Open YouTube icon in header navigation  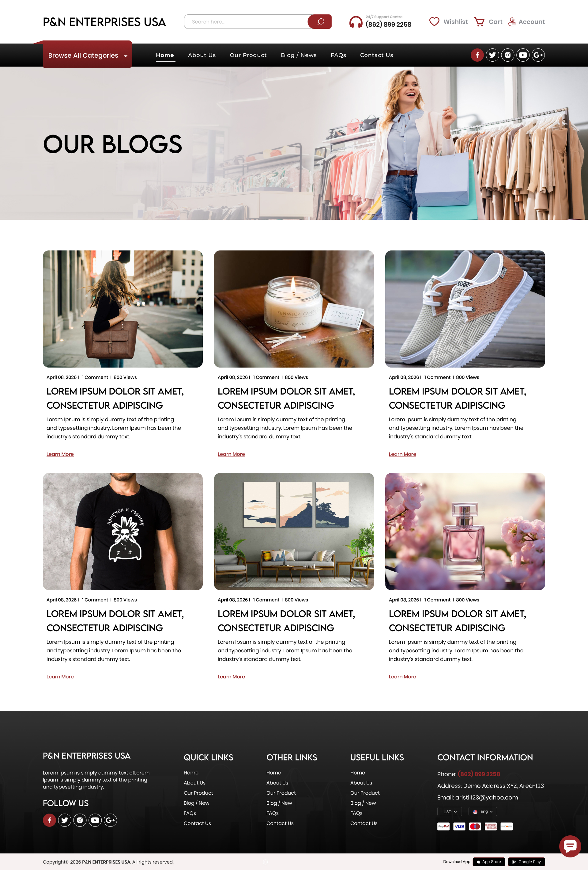(x=523, y=55)
